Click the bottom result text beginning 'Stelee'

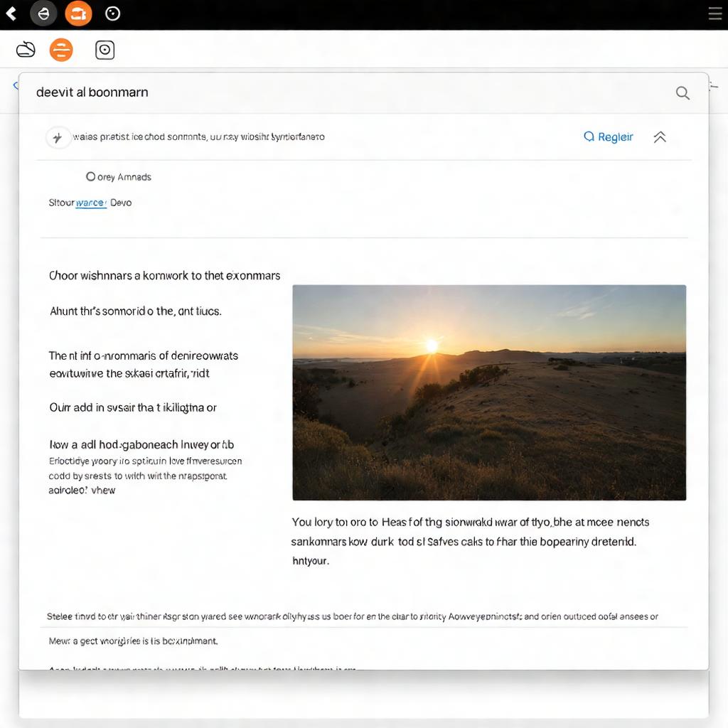[x=284, y=616]
